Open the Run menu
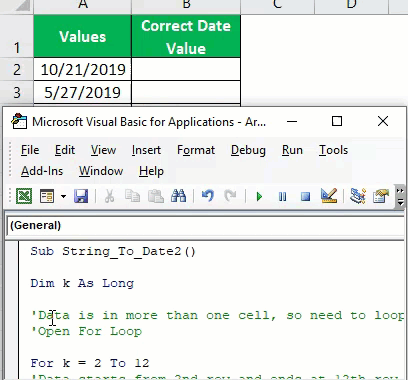The height and width of the screenshot is (380, 408). pos(292,150)
